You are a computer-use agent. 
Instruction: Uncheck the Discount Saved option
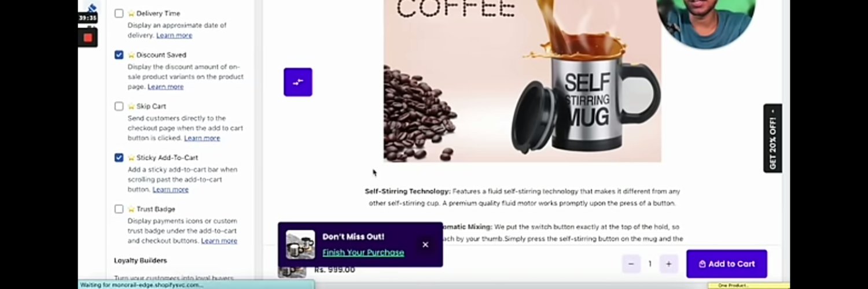(119, 55)
